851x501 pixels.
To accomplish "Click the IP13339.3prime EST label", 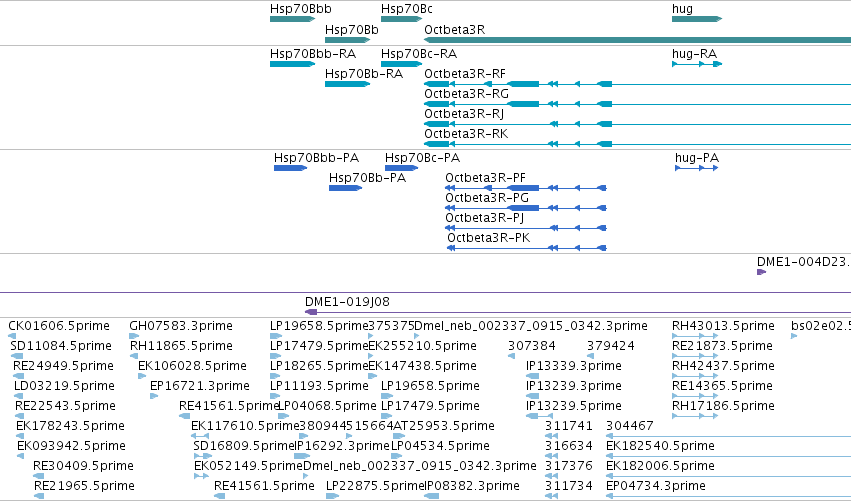I will pyautogui.click(x=574, y=366).
